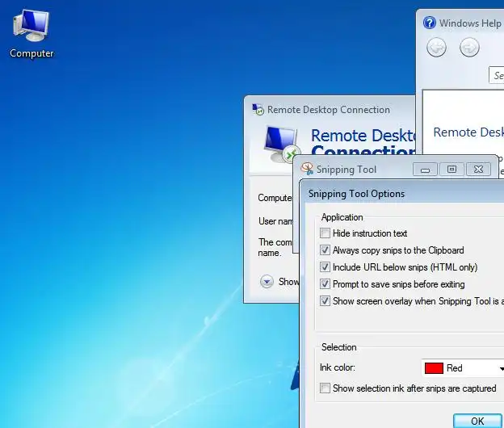Image resolution: width=504 pixels, height=428 pixels.
Task: Enable Show selection ink after snips captured
Action: (325, 388)
